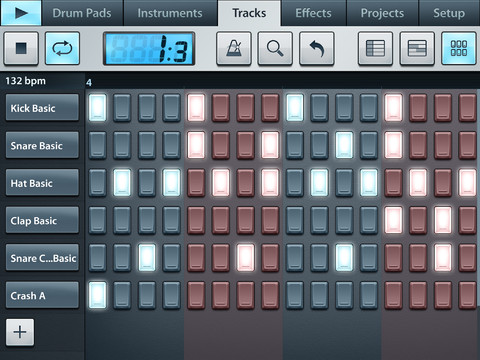Image resolution: width=480 pixels, height=360 pixels.
Task: Enable the metronome
Action: [234, 48]
